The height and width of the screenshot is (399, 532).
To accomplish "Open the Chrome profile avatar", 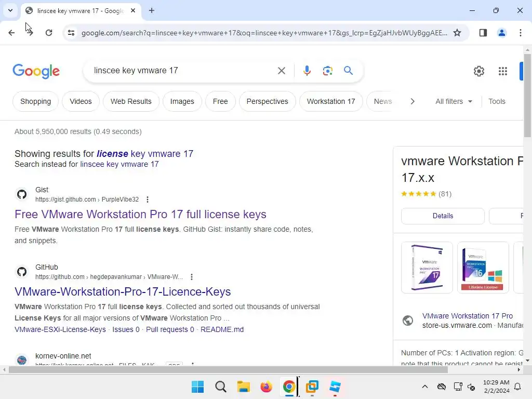I will (501, 33).
